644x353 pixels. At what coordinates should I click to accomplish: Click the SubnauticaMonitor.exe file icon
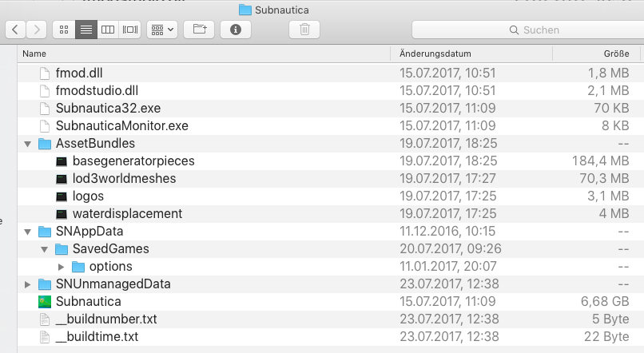[45, 126]
